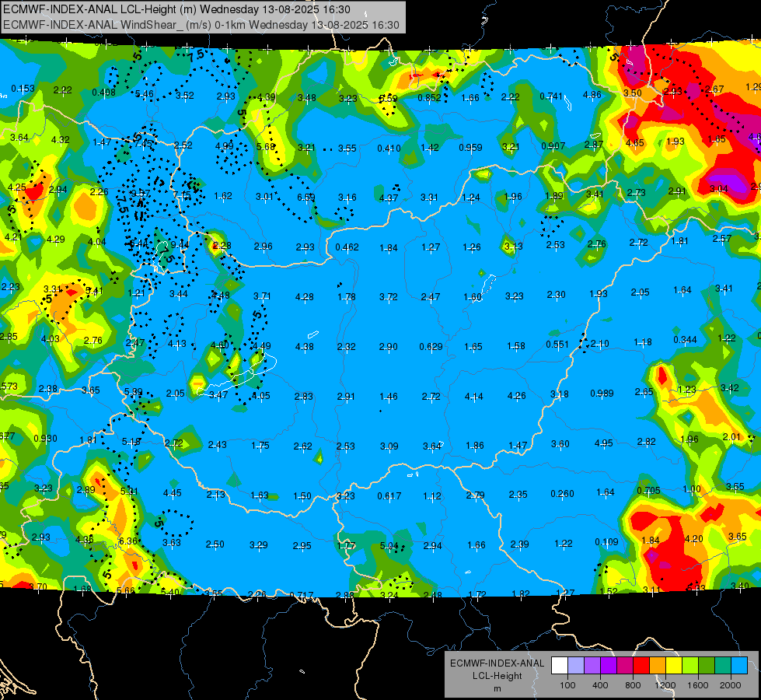Click wind shear value 0.408
Image resolution: width=761 pixels, height=700 pixels.
tap(104, 93)
